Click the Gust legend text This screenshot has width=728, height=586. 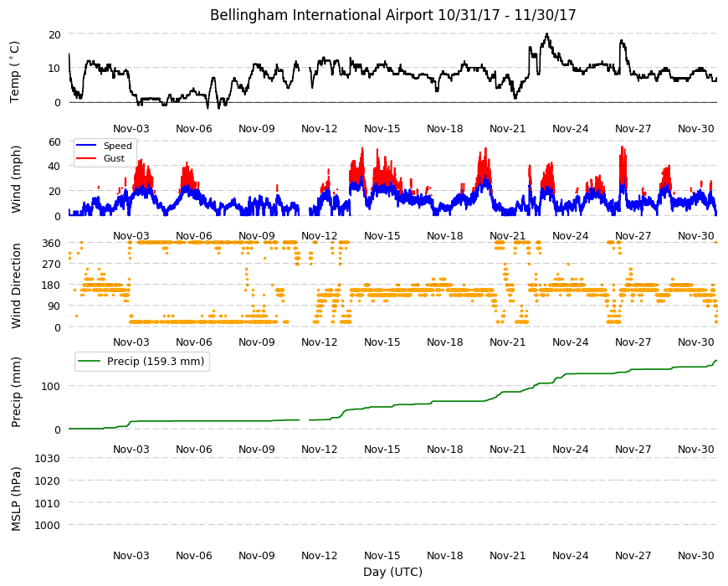click(114, 158)
